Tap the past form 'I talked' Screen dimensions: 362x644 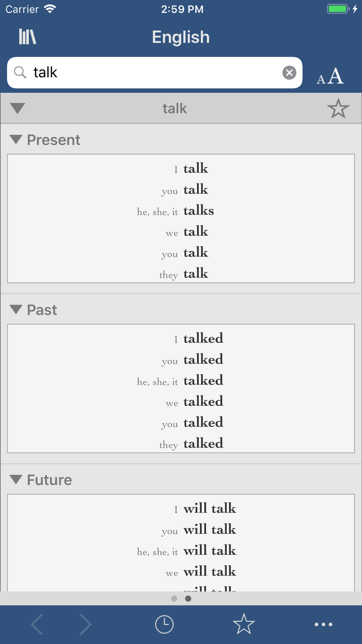(198, 338)
